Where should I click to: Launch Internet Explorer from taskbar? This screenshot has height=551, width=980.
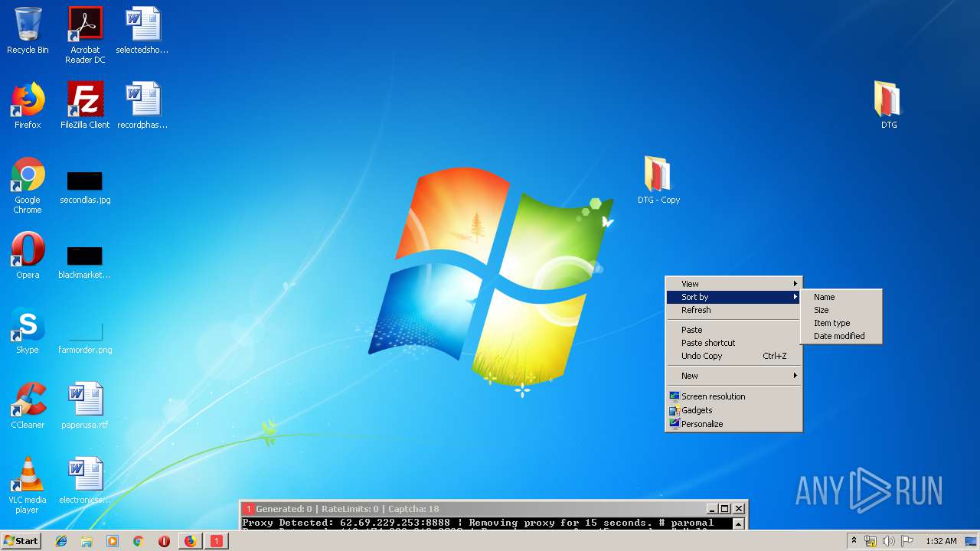pos(61,541)
